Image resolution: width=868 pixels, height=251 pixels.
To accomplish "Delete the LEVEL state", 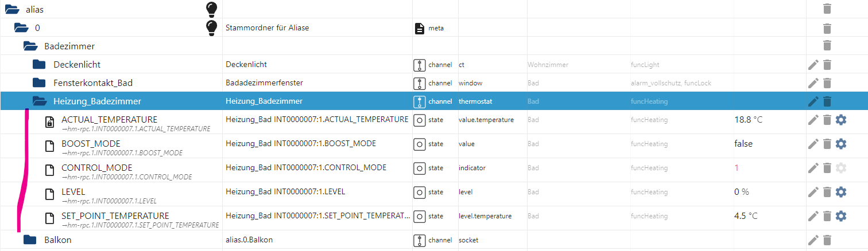I will tap(827, 192).
